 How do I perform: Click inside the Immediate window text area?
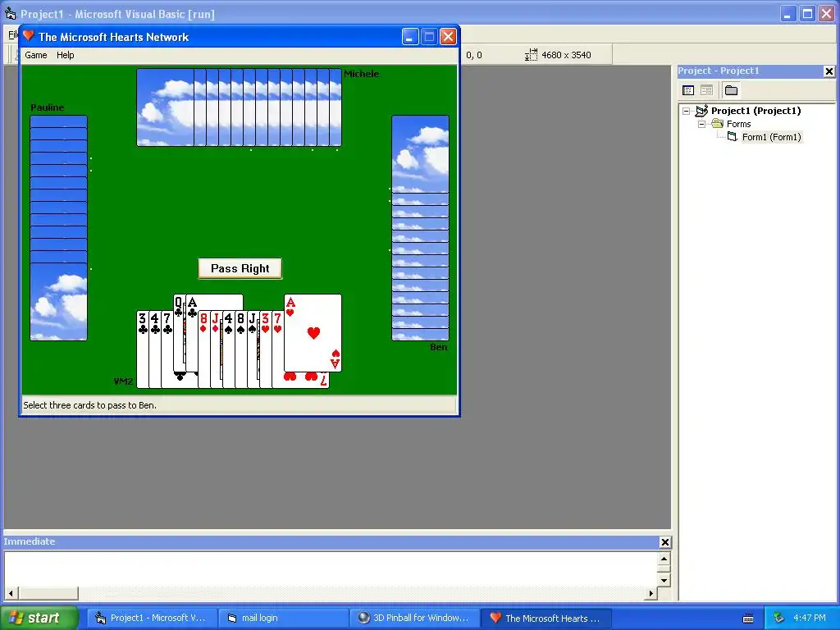pos(331,569)
